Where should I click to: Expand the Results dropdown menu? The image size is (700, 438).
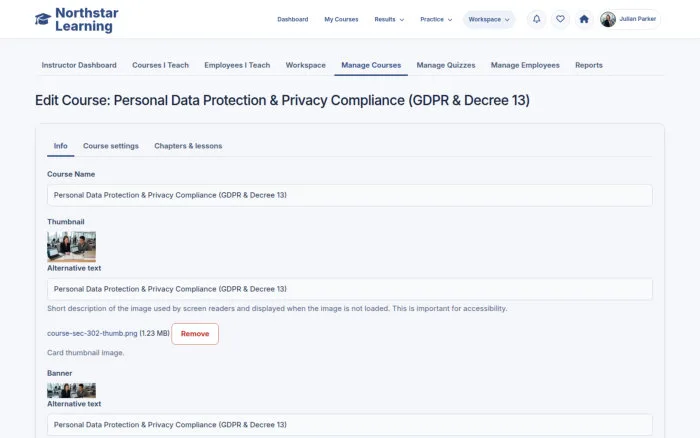point(389,20)
